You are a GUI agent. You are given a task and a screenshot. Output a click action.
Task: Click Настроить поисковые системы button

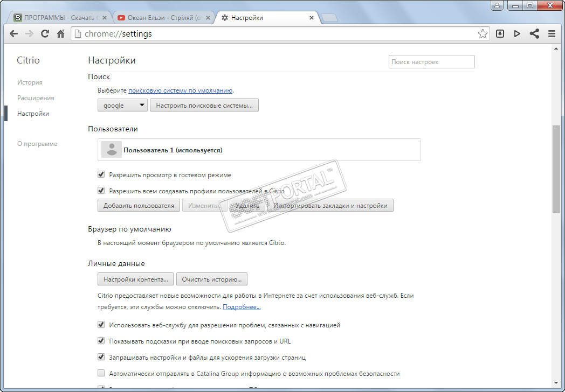(204, 105)
